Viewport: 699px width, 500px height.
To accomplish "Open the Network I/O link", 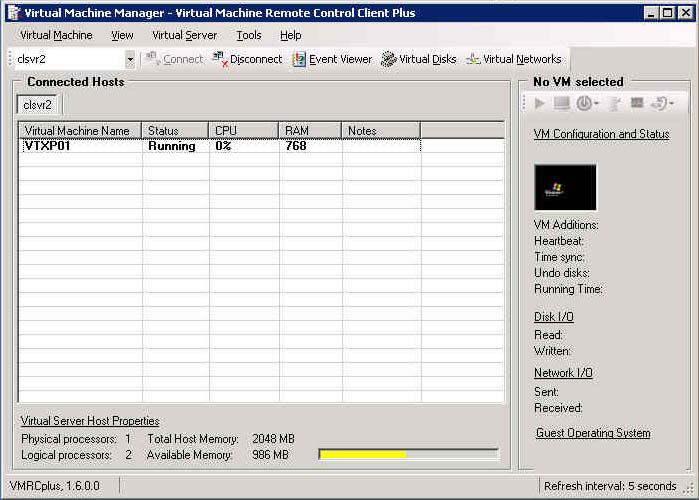I will 563,373.
